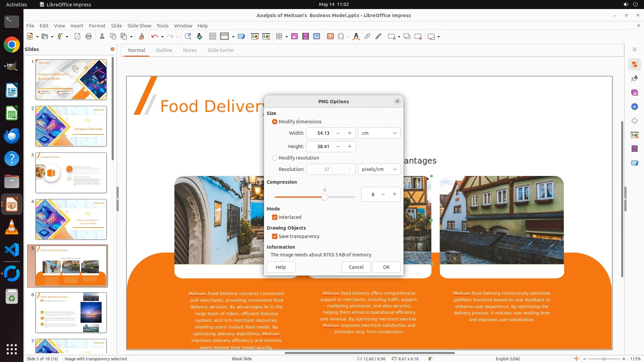644x362 pixels.
Task: Click the Insert Special Character icon
Action: pyautogui.click(x=341, y=37)
